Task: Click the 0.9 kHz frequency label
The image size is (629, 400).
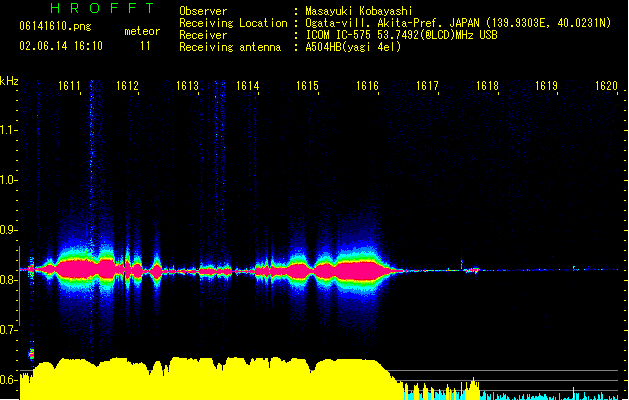Action: click(8, 230)
